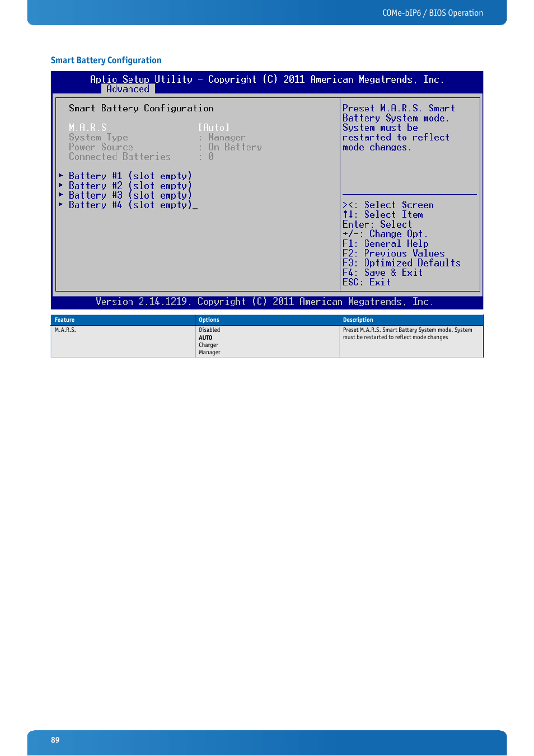Click the Manager option in table
This screenshot has width=534, height=756.
[x=209, y=353]
